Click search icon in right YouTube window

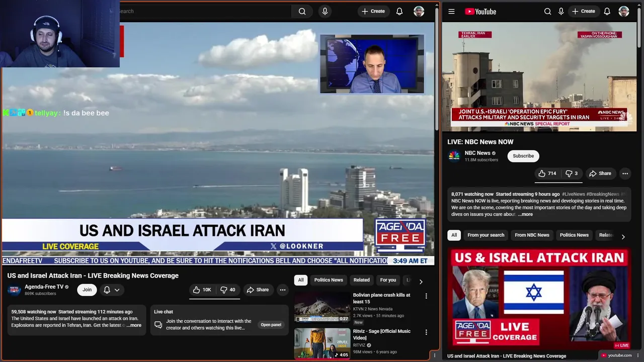pos(547,11)
